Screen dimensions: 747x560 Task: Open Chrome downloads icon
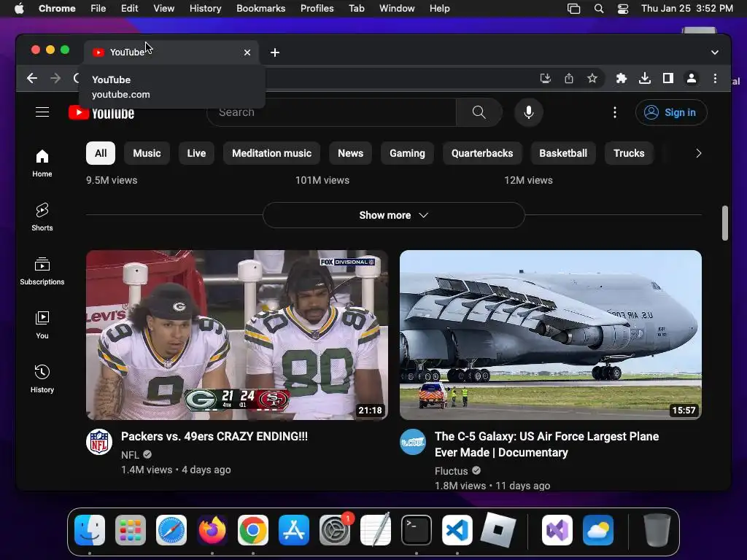tap(645, 78)
